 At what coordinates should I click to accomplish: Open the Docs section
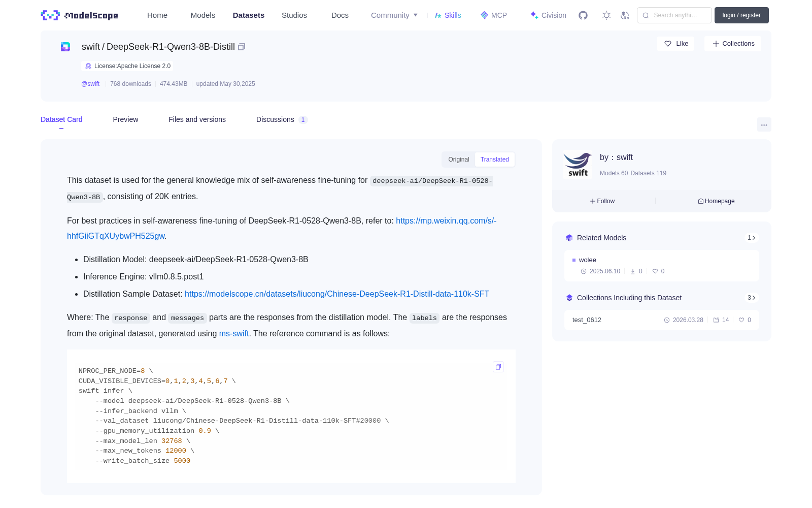[x=340, y=15]
